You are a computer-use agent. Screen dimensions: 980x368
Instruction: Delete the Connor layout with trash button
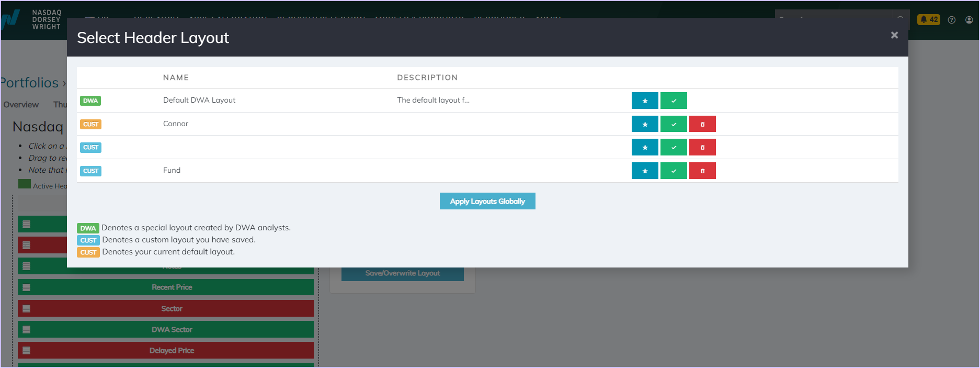[x=702, y=124]
